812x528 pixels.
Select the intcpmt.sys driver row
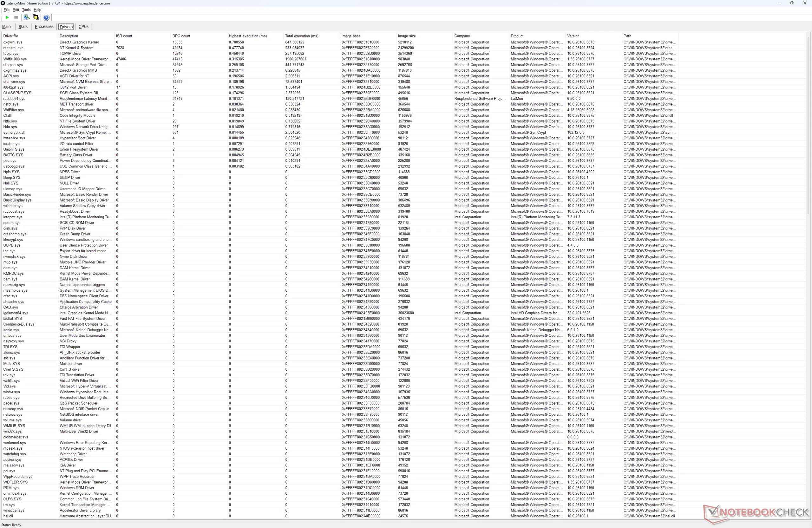click(x=340, y=217)
